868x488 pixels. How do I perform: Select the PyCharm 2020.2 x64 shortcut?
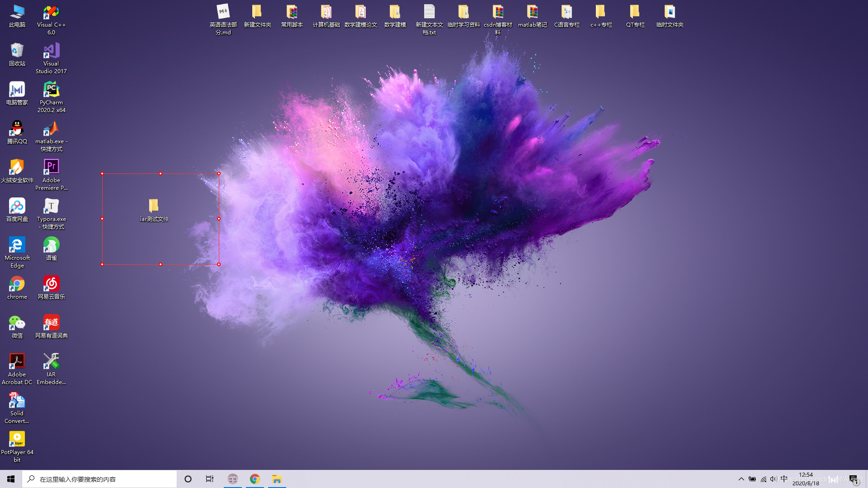pos(52,97)
